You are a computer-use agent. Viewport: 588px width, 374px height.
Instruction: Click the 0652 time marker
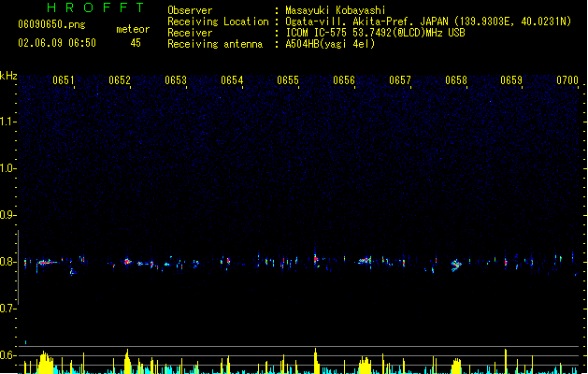(120, 80)
